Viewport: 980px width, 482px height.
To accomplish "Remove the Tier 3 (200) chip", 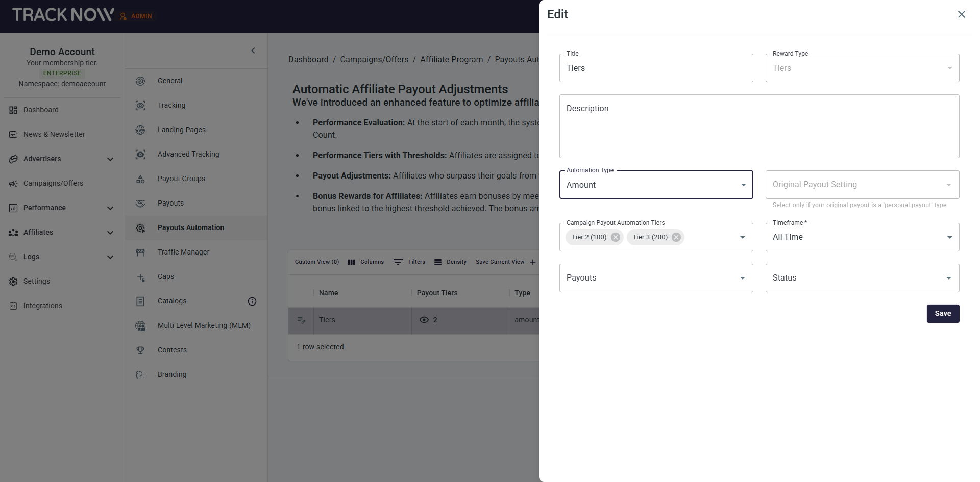I will coord(676,237).
